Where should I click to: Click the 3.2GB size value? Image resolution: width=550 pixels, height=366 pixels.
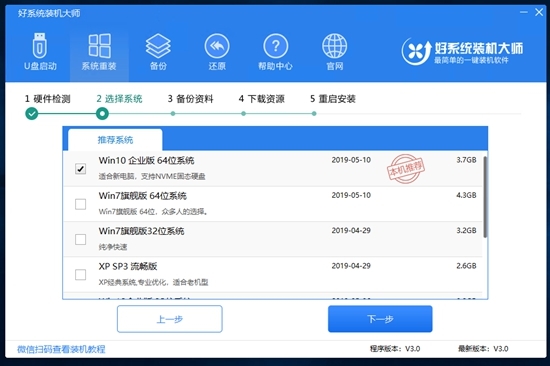(466, 231)
